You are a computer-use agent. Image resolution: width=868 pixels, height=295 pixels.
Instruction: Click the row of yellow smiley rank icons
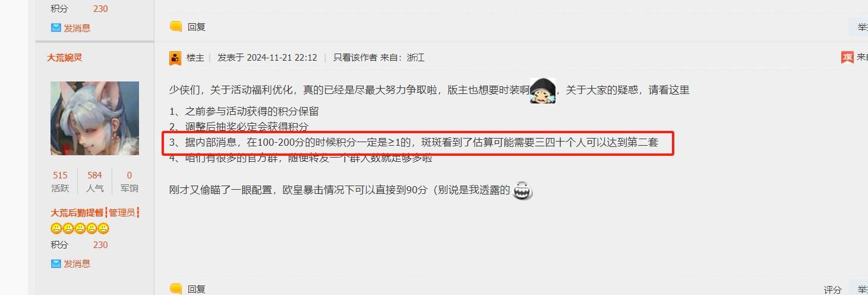pyautogui.click(x=80, y=228)
